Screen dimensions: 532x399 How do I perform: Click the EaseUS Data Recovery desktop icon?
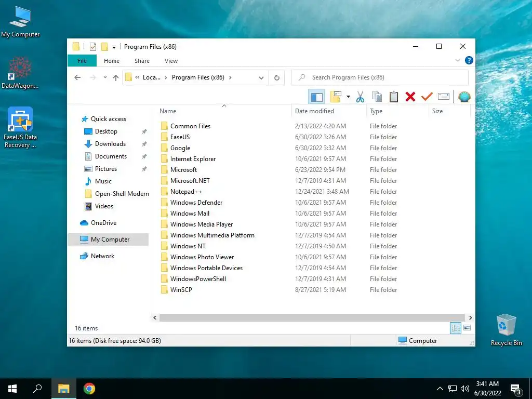coord(20,128)
